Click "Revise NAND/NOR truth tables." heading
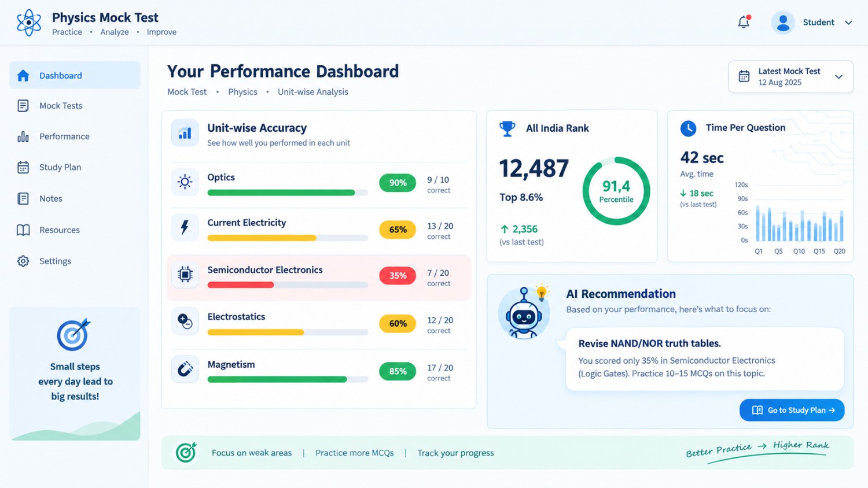This screenshot has width=868, height=488. coord(649,343)
